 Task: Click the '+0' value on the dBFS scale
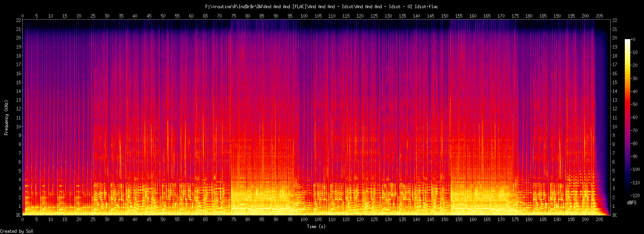point(633,40)
